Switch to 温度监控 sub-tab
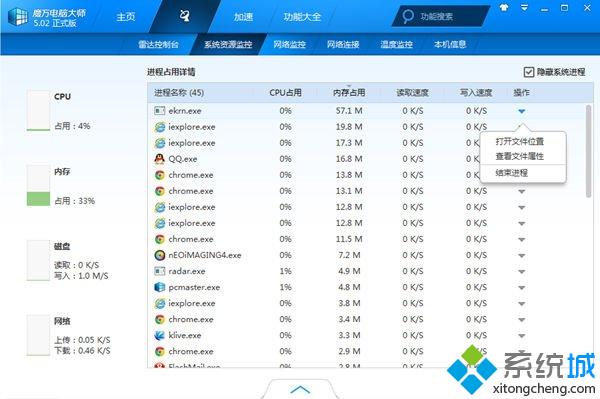 point(397,44)
